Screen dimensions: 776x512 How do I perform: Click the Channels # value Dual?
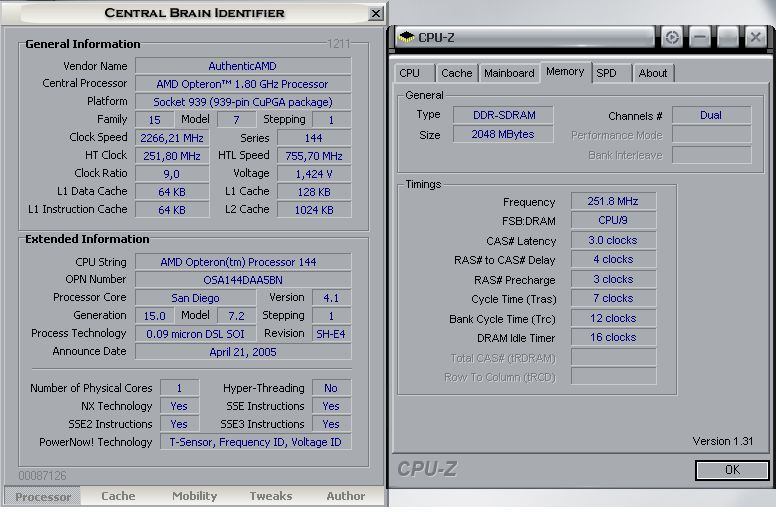click(711, 115)
